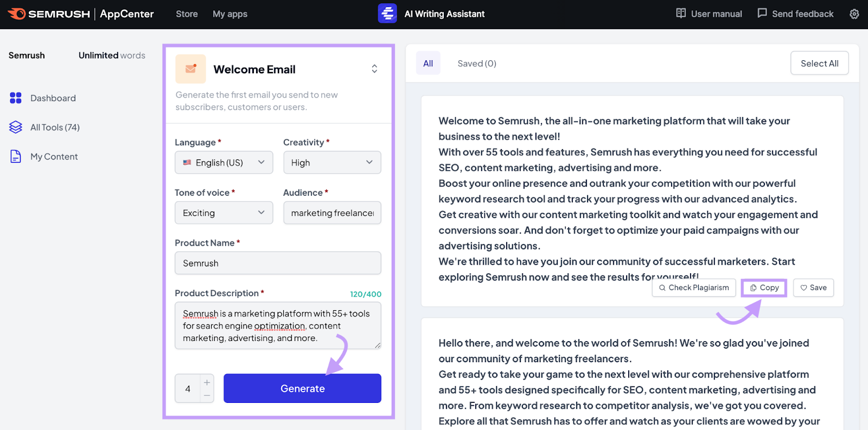Viewport: 868px width, 430px height.
Task: Click the Dashboard grid icon
Action: 16,98
